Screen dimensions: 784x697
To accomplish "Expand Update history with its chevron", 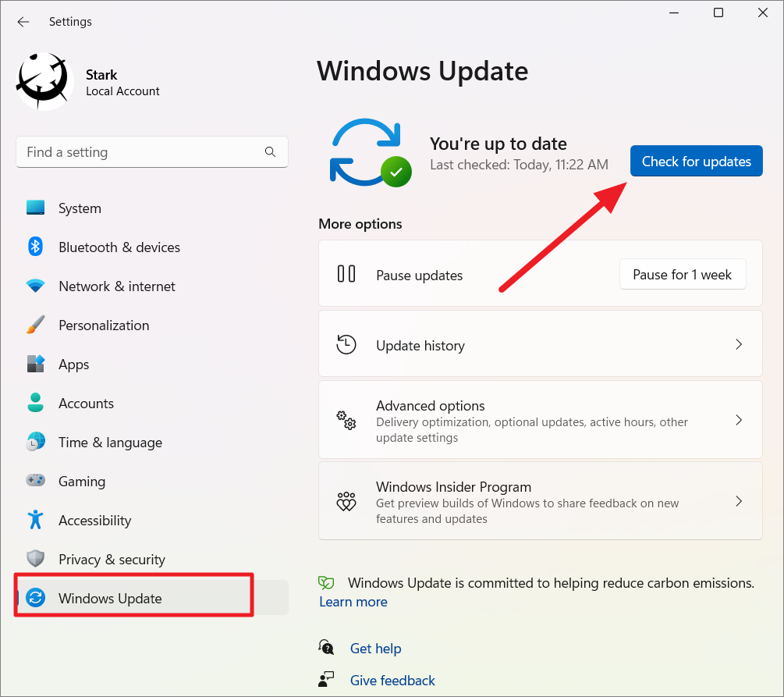I will (x=739, y=344).
